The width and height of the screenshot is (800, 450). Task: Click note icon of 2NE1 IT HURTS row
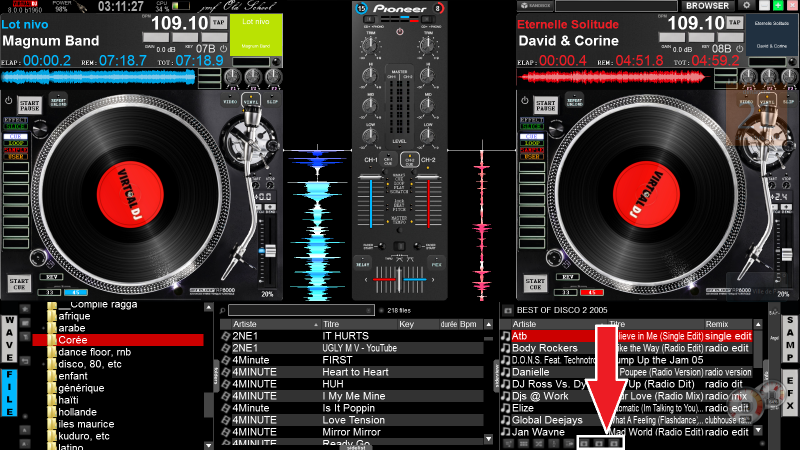226,336
